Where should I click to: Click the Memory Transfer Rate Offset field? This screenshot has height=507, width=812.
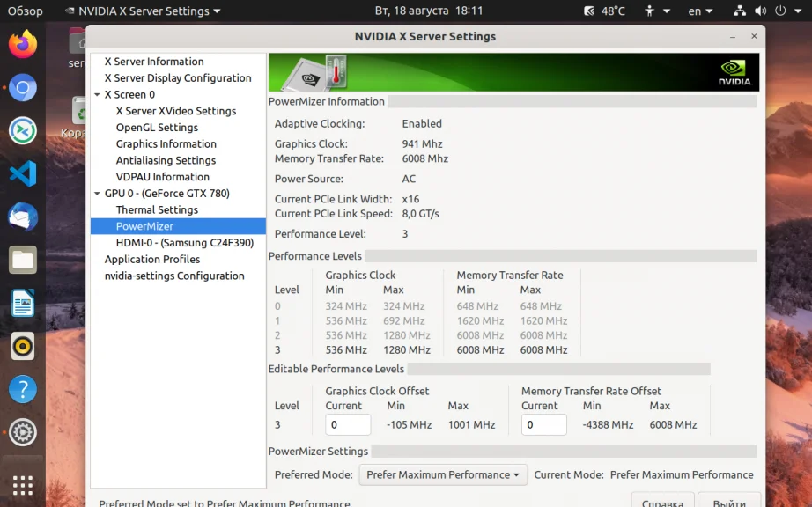pos(543,425)
